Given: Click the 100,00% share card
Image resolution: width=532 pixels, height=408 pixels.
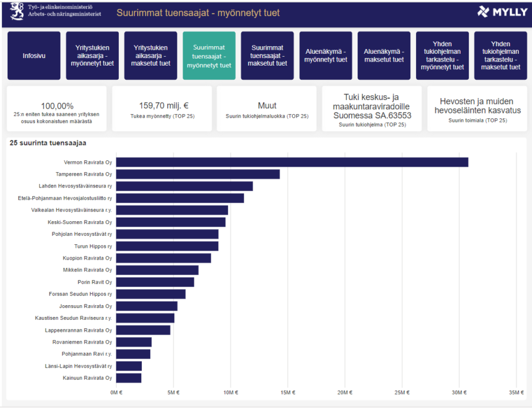Looking at the screenshot, I should coord(57,109).
